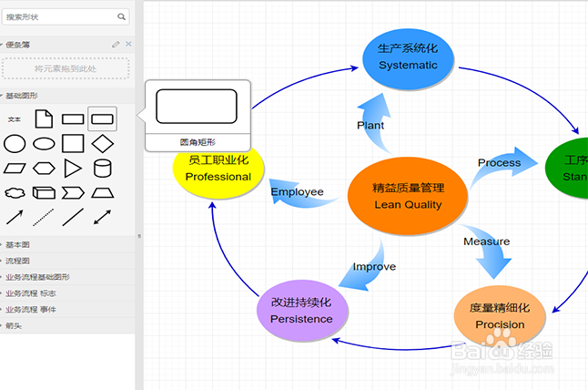Select the Plant label on canvas
Image resolution: width=588 pixels, height=390 pixels.
pyautogui.click(x=370, y=126)
